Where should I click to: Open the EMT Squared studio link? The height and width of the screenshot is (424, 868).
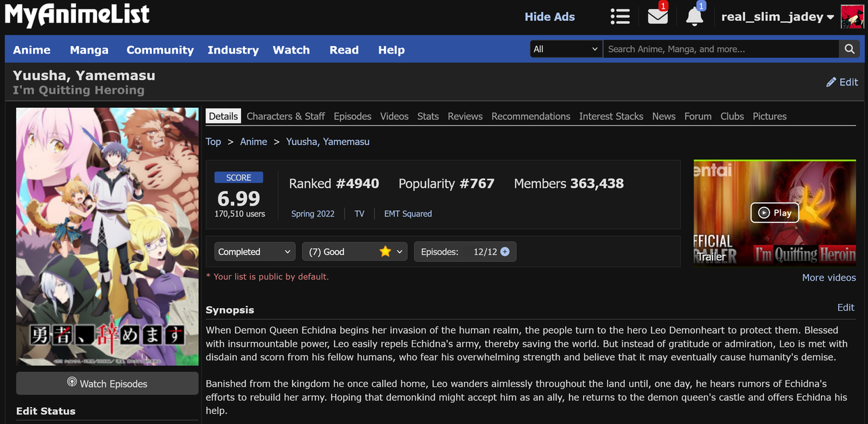click(408, 214)
